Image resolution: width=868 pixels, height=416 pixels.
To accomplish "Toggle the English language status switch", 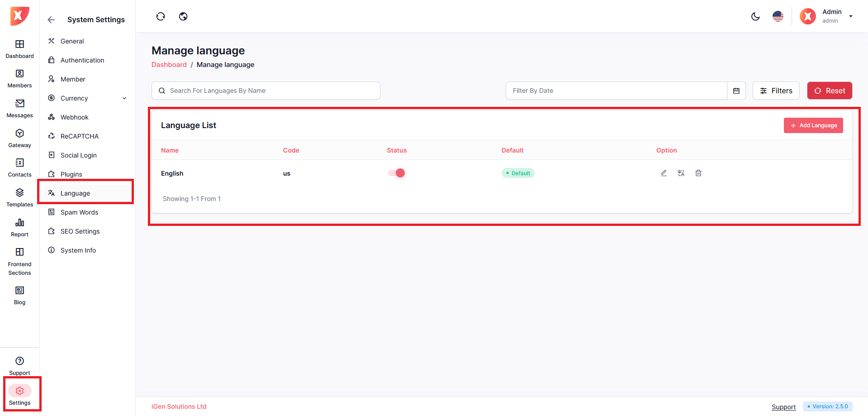I will coord(396,173).
